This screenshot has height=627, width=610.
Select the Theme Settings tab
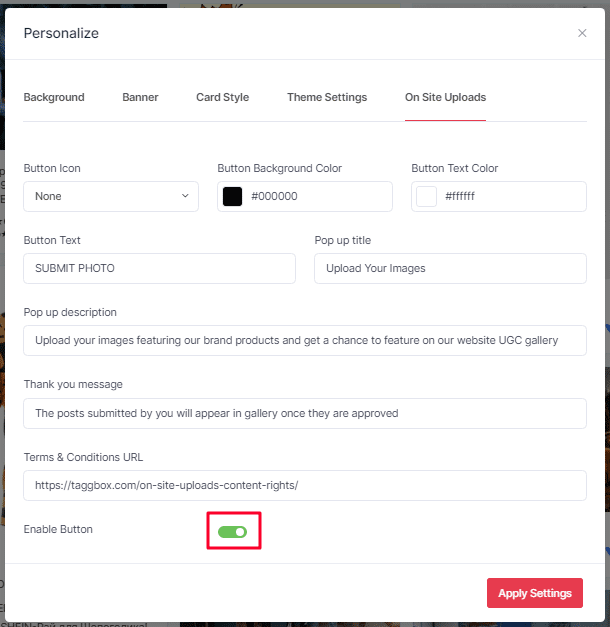327,97
